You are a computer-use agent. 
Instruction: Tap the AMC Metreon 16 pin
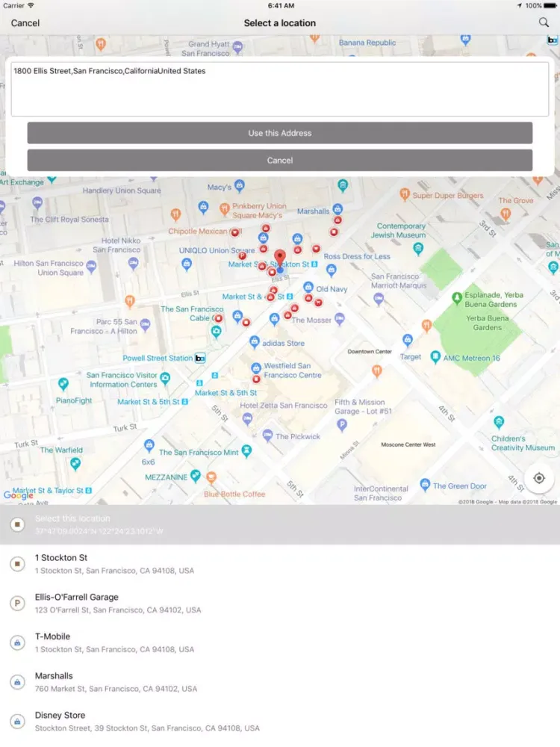tap(435, 356)
